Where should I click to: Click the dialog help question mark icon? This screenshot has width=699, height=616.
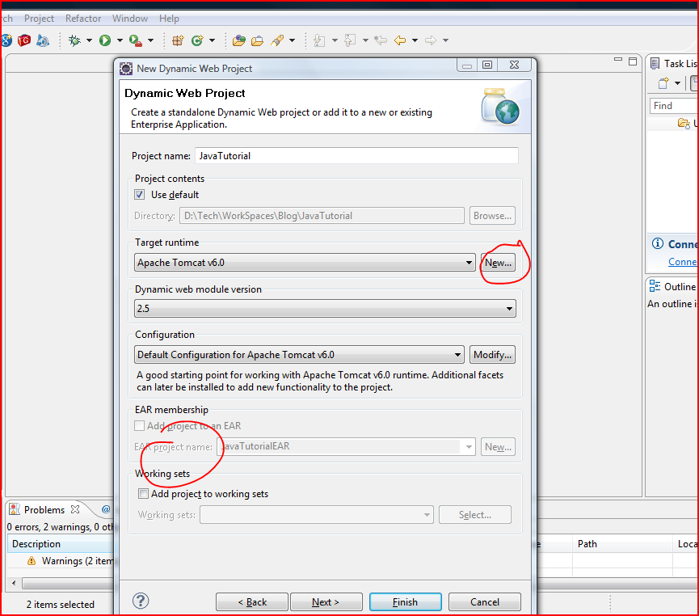click(x=141, y=601)
